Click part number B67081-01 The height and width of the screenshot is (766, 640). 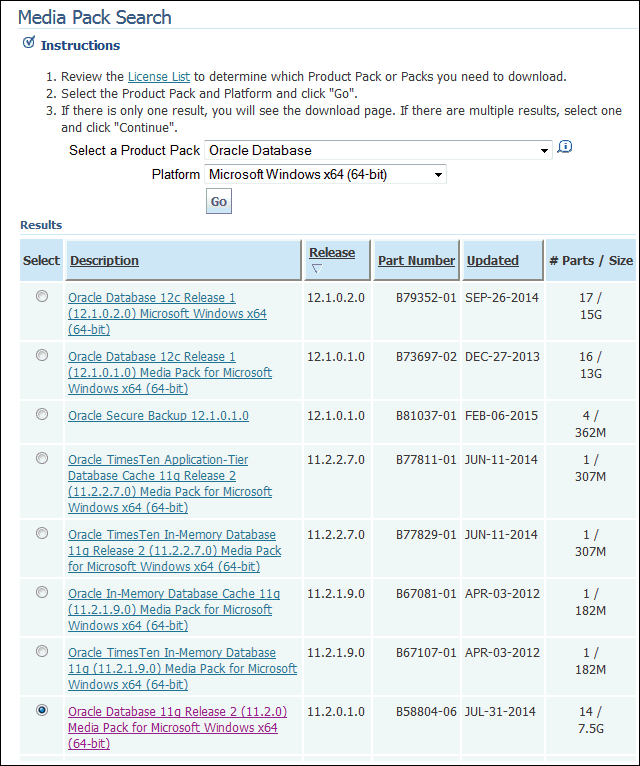point(426,594)
